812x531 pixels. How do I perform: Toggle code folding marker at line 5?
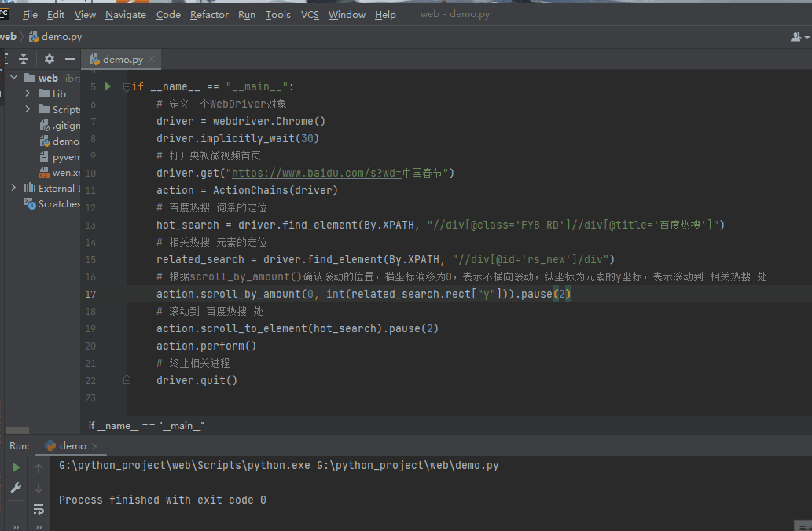127,87
